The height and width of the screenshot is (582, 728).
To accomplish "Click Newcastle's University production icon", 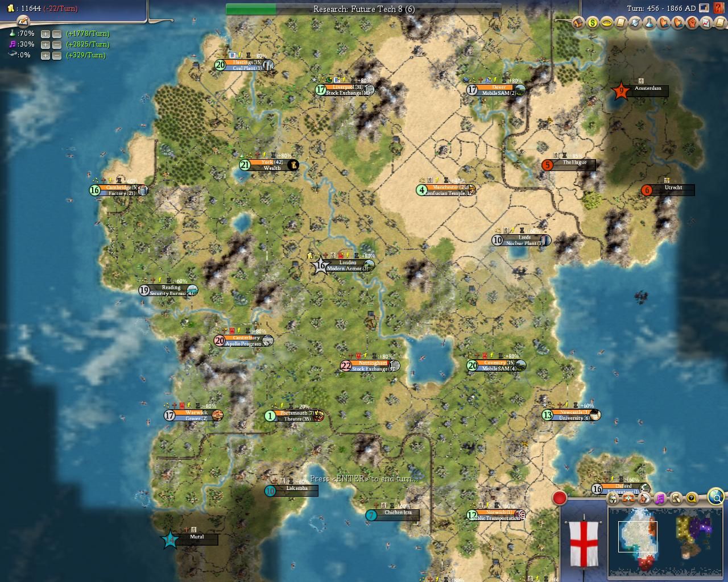I will point(595,415).
